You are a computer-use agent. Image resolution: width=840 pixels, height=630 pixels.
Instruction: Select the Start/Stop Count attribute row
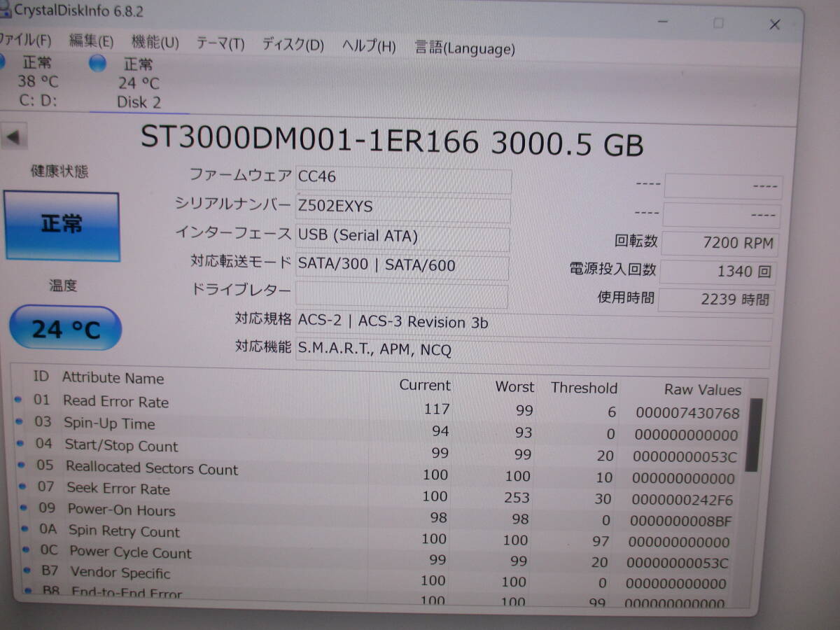(378, 450)
